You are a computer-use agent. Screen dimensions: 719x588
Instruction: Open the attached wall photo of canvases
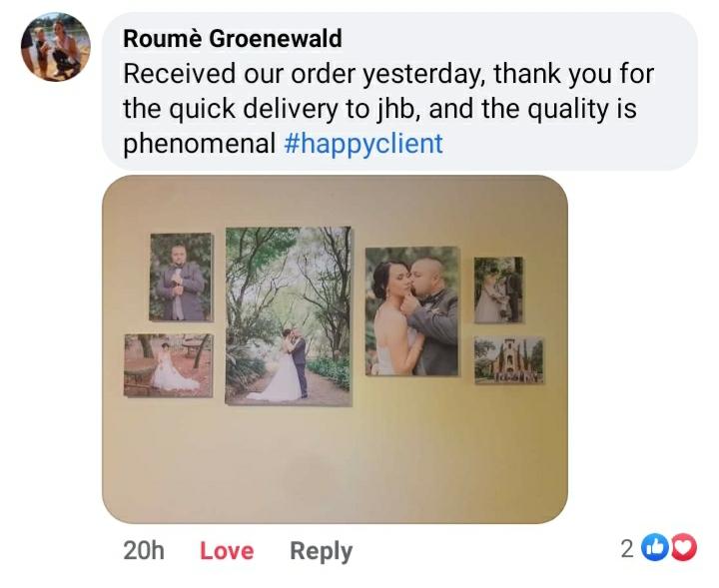tap(335, 349)
